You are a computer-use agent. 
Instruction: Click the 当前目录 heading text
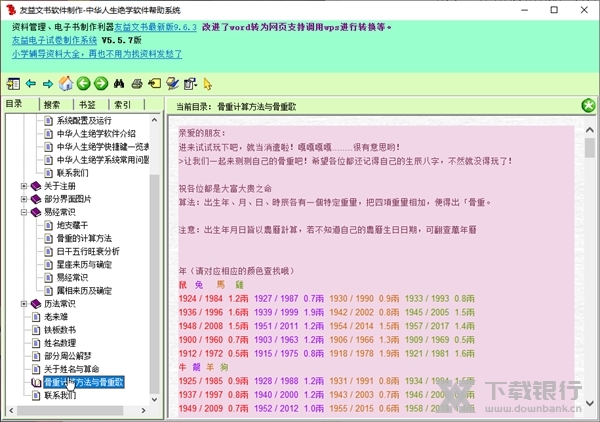pos(194,107)
